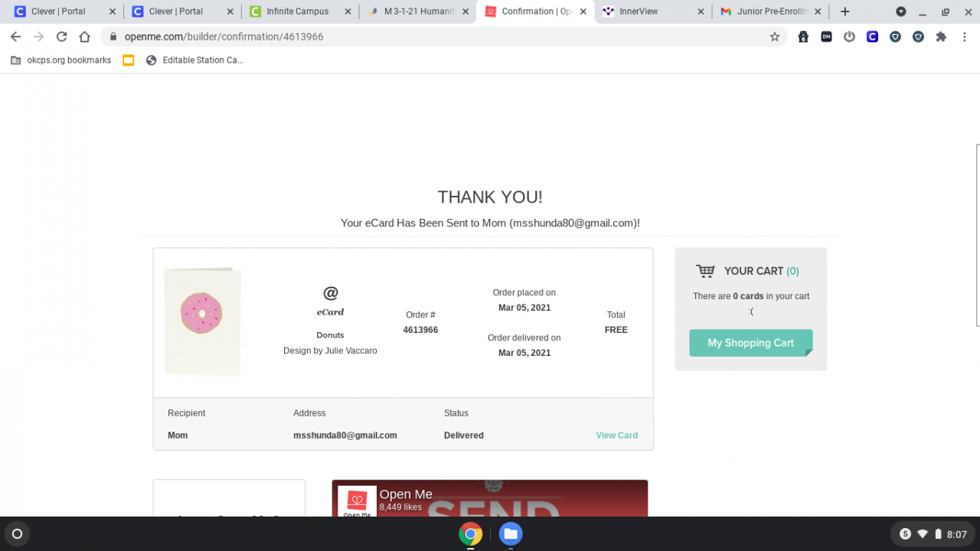Viewport: 980px width, 551px height.
Task: Click the launcher circle button
Action: pyautogui.click(x=18, y=534)
